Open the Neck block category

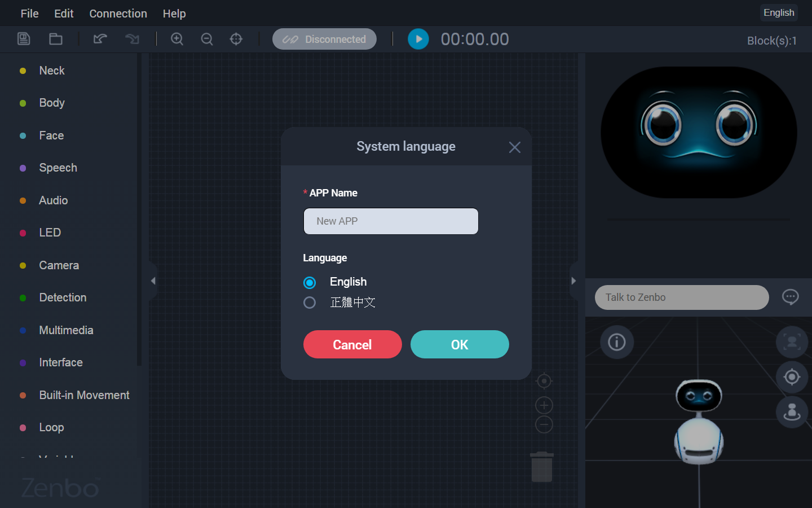tap(52, 71)
